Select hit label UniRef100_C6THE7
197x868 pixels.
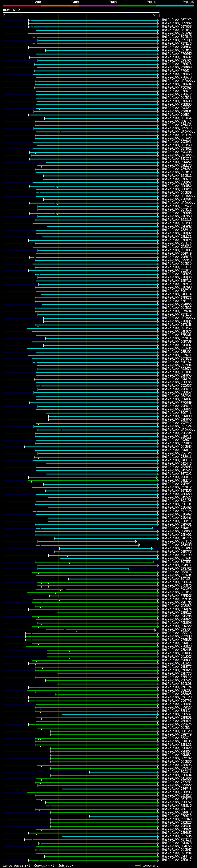click(176, 30)
